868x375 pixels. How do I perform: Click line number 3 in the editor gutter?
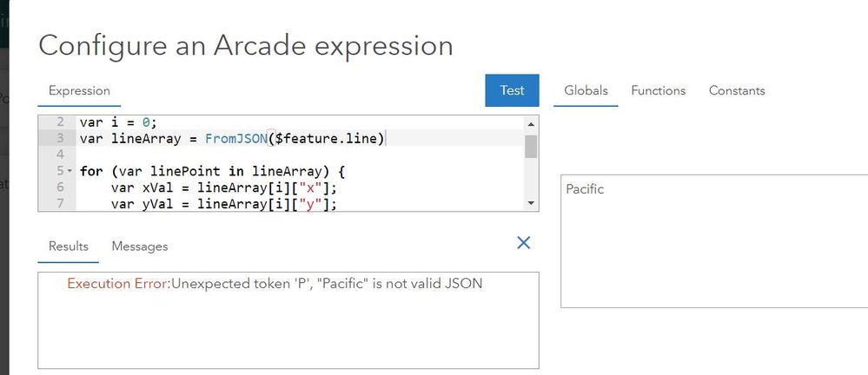point(60,139)
